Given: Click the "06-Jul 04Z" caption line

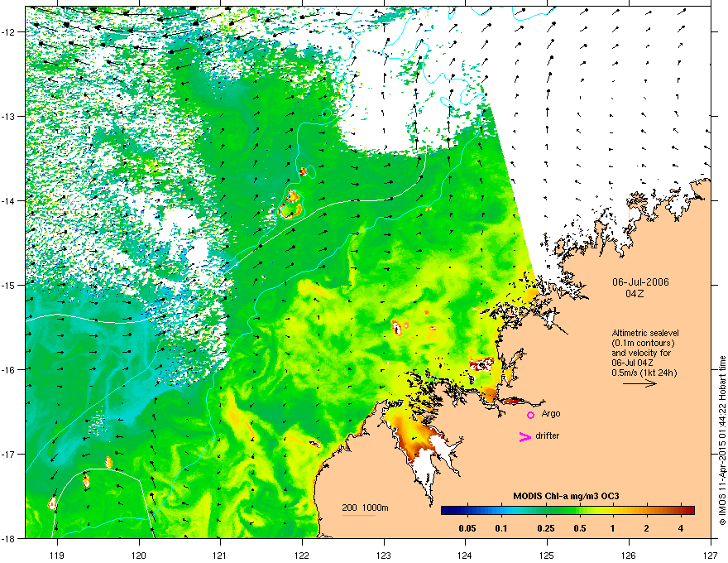Looking at the screenshot, I should click(x=633, y=363).
